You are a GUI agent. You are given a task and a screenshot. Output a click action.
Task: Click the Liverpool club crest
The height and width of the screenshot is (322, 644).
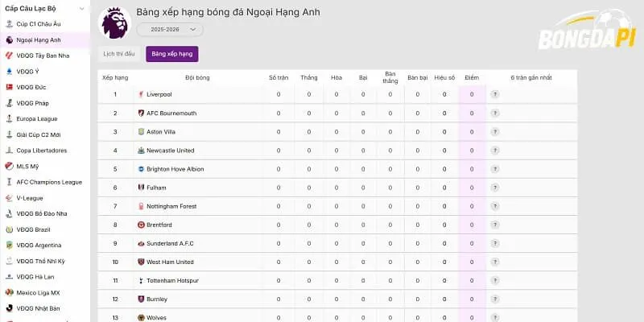[x=142, y=94]
